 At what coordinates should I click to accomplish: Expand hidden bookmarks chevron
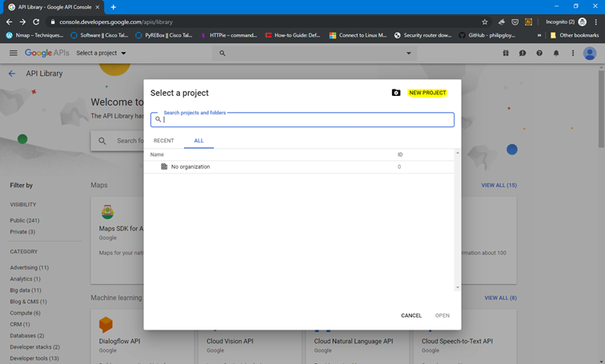tap(539, 35)
